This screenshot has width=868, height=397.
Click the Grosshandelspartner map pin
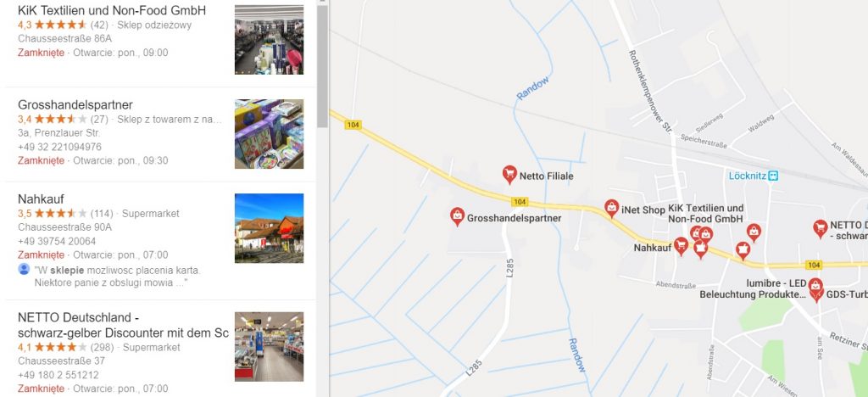pyautogui.click(x=457, y=216)
